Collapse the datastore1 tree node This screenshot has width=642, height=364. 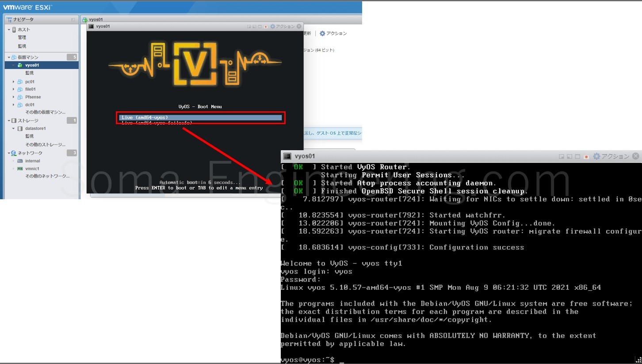14,129
